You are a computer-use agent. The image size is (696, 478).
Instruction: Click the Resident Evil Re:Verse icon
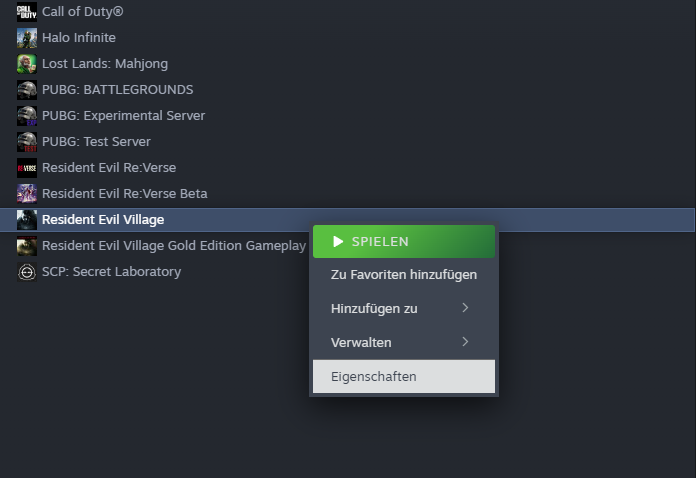(27, 168)
